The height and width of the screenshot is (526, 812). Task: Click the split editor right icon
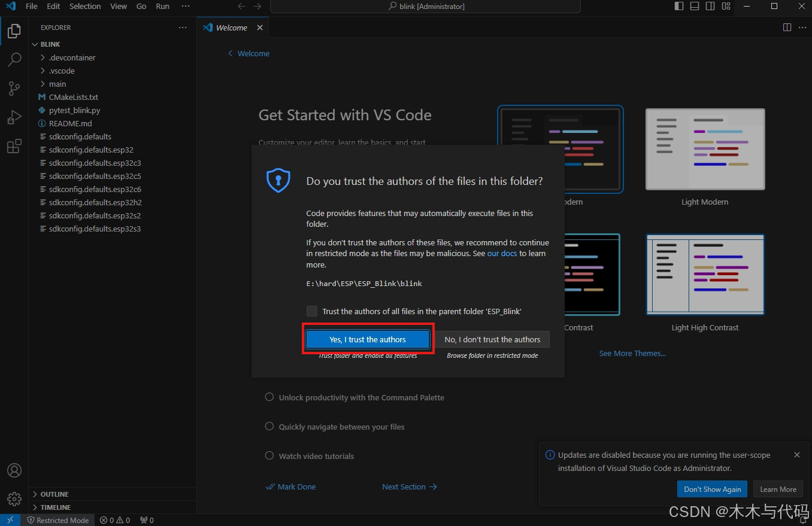[787, 28]
